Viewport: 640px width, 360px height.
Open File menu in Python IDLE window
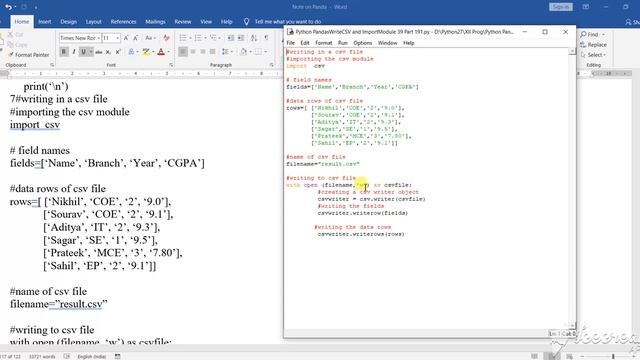291,43
